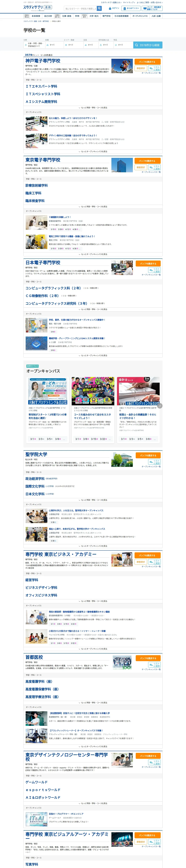Click the スタディサプリ進路 logo
This screenshot has height=868, width=186.
(38, 8)
